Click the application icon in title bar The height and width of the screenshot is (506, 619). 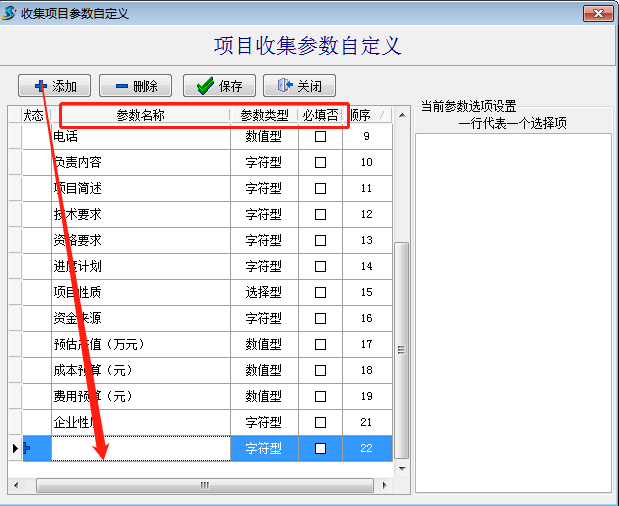(11, 13)
